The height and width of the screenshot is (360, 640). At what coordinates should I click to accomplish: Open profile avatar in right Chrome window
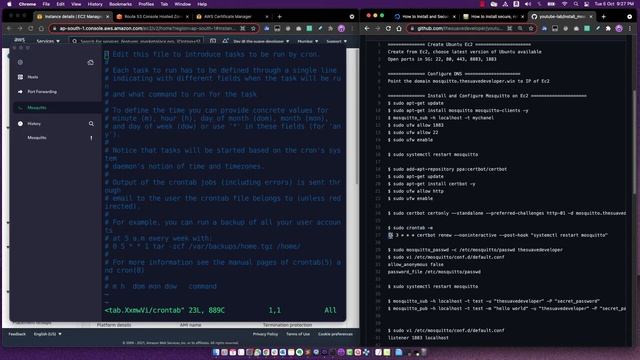click(619, 29)
